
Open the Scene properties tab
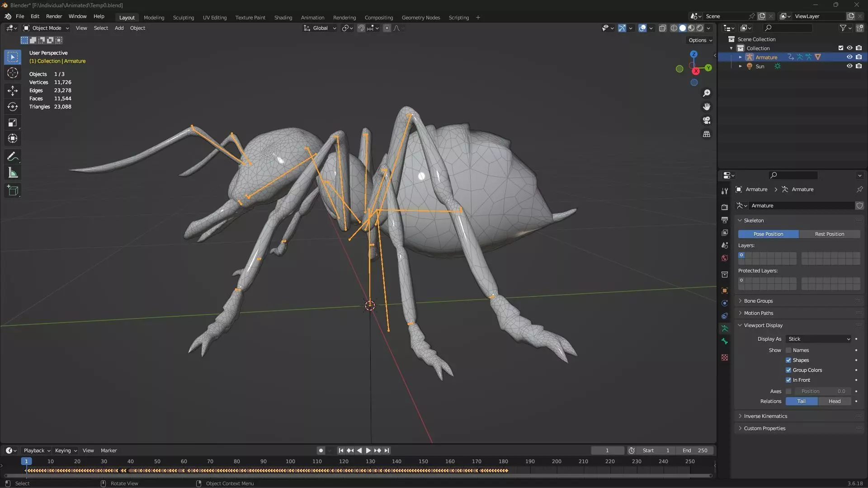725,245
